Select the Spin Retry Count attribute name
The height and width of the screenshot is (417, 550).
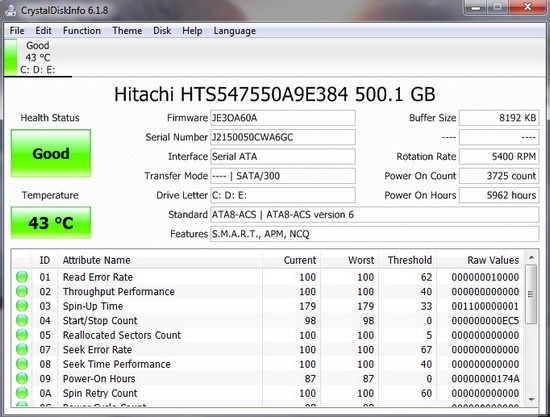pyautogui.click(x=100, y=393)
